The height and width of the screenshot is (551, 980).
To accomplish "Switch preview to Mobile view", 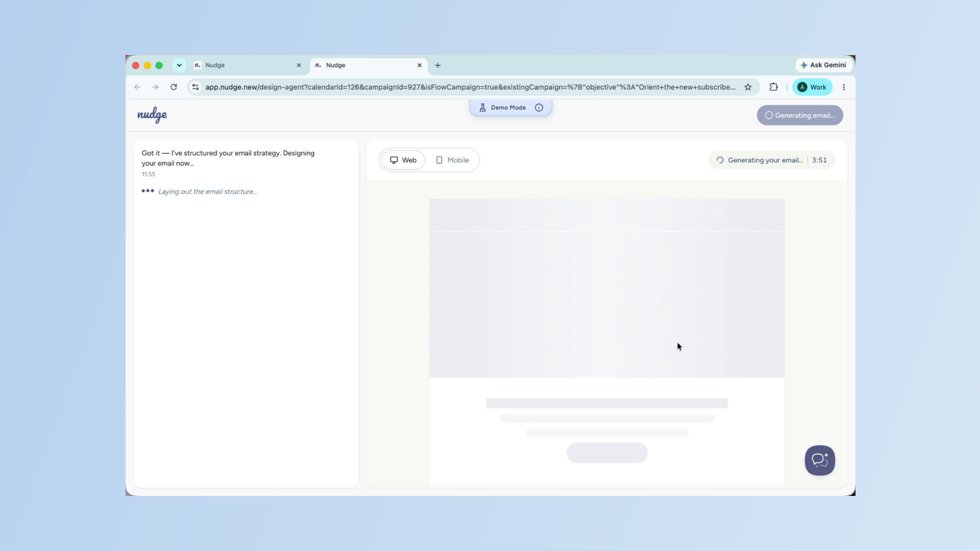I will click(452, 160).
